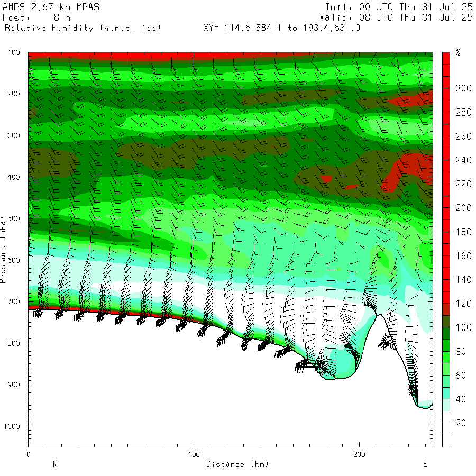
Task: Click the 800 hPa pressure tick label
Action: click(x=14, y=343)
